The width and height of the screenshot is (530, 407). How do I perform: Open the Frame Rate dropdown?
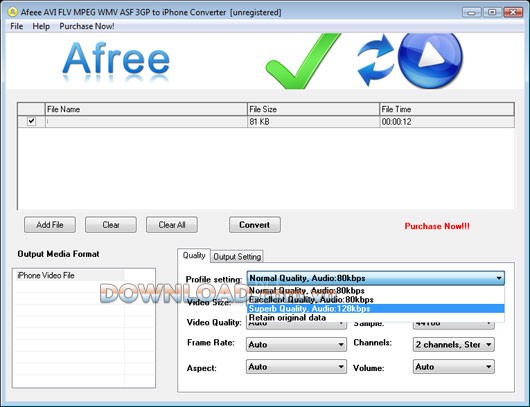tap(296, 344)
